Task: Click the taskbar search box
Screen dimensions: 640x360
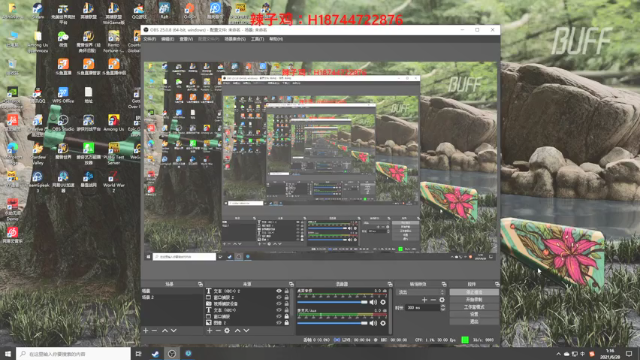Action: [x=73, y=354]
